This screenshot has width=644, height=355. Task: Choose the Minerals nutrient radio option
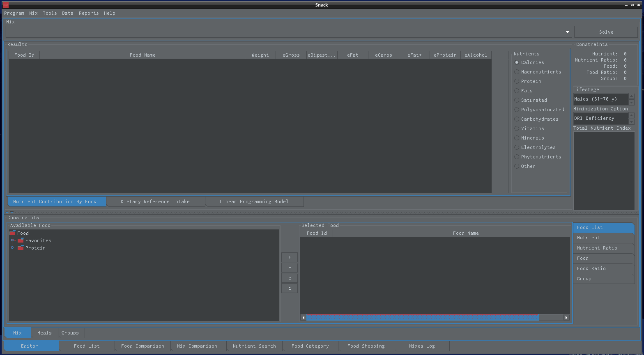point(517,138)
